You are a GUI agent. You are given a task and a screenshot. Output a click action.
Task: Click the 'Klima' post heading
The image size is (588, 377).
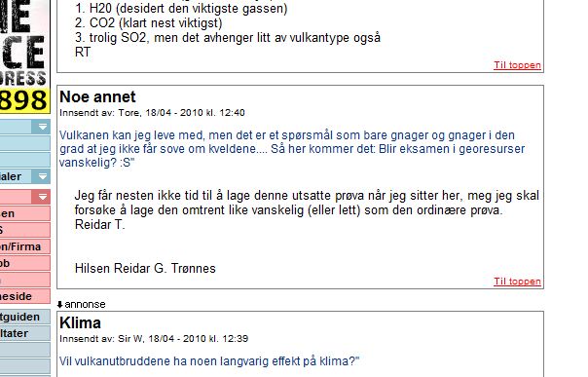coord(80,322)
